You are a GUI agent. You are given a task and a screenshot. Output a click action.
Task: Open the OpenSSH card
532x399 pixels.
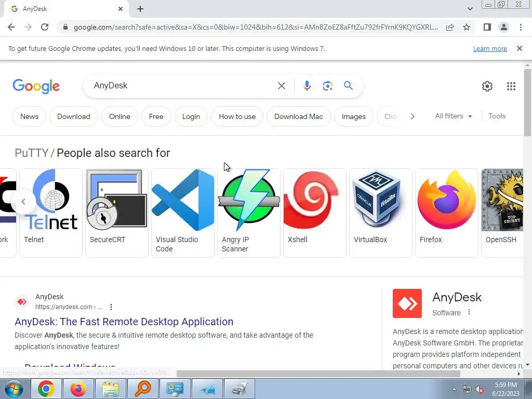pyautogui.click(x=502, y=212)
